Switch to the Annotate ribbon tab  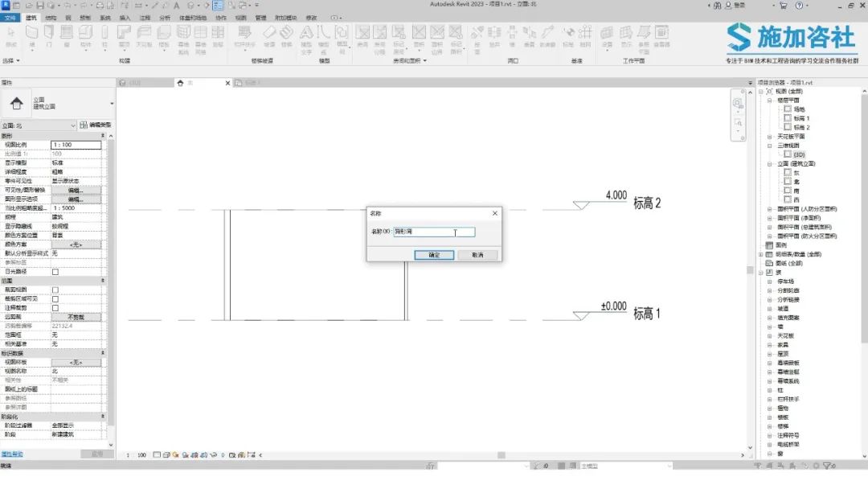145,18
